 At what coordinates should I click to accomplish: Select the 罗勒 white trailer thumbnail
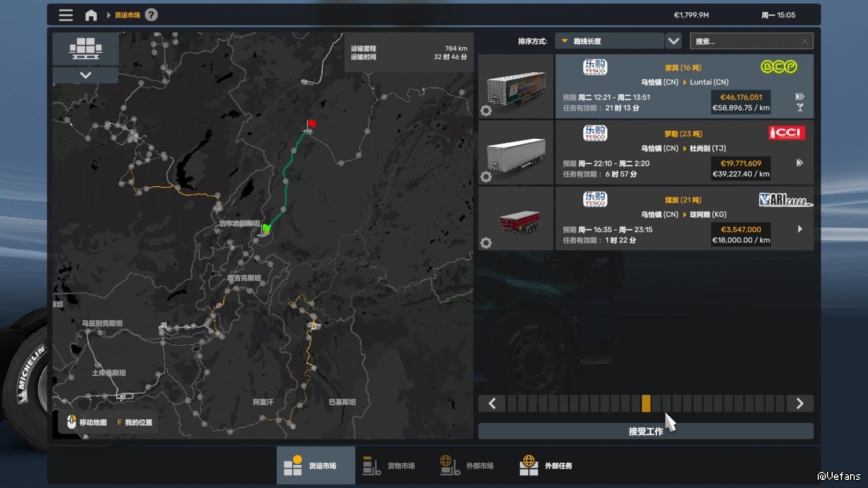[x=516, y=153]
